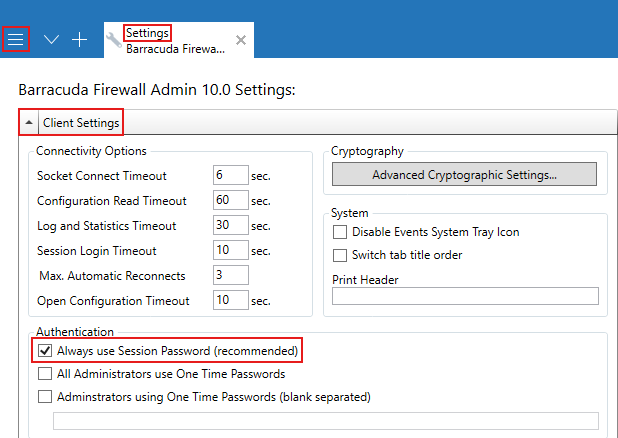Viewport: 618px width, 438px height.
Task: Edit the Max. Automatic Reconnects field
Action: pos(230,275)
